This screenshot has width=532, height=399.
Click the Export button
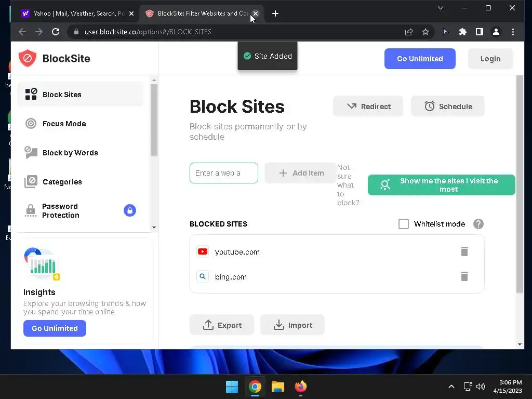(222, 325)
